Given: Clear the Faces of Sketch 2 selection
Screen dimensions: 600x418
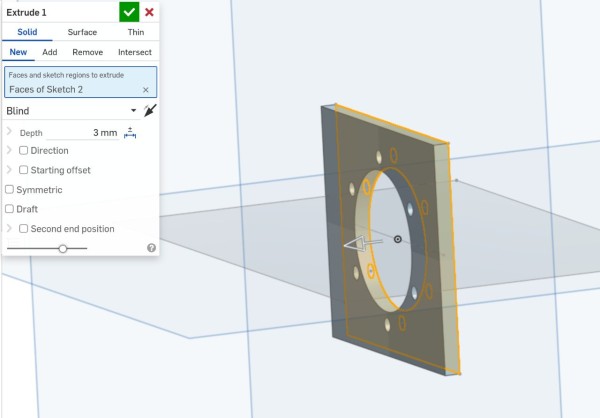Looking at the screenshot, I should tap(145, 90).
